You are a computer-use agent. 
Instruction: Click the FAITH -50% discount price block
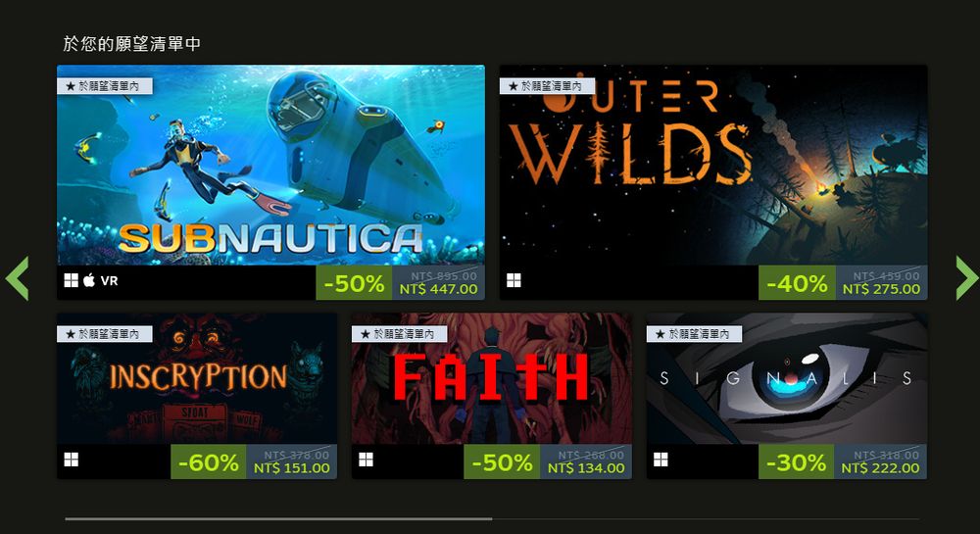pyautogui.click(x=548, y=462)
